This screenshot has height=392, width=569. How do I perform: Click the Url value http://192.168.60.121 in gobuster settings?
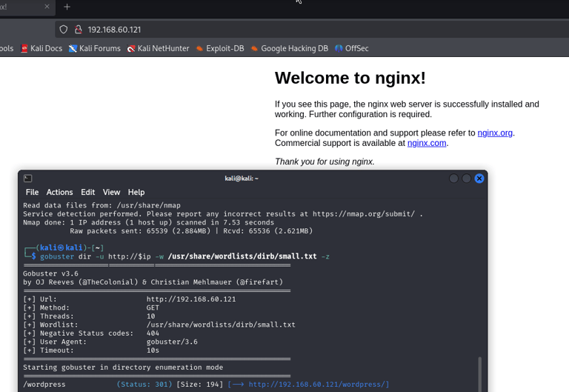191,299
